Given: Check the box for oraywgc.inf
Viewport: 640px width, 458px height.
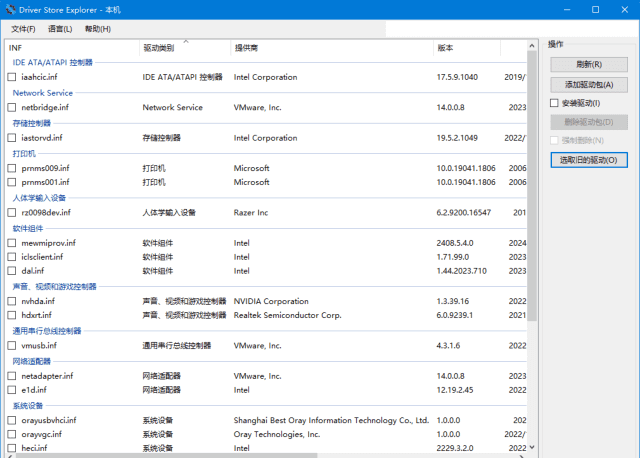Looking at the screenshot, I should click(12, 434).
